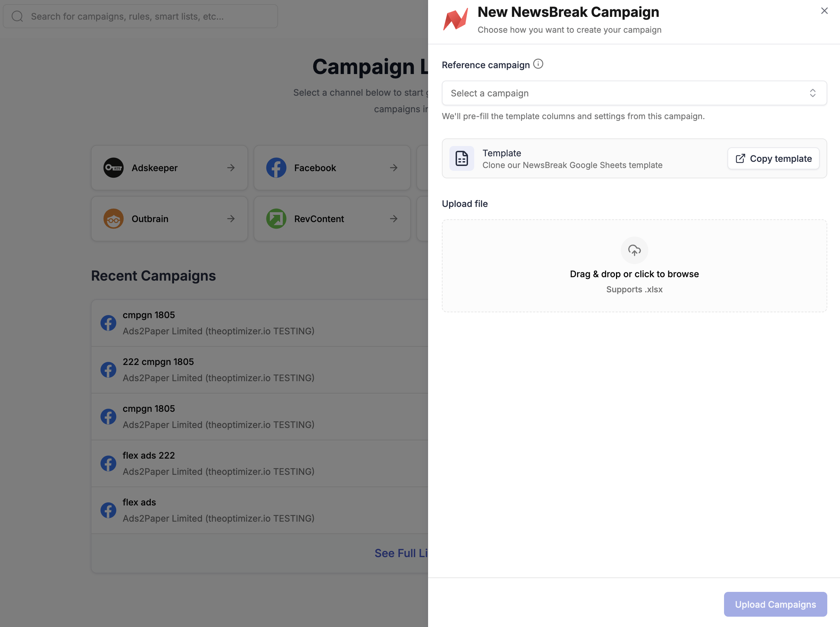Click the Template spreadsheet file icon
This screenshot has height=627, width=840.
coord(461,158)
